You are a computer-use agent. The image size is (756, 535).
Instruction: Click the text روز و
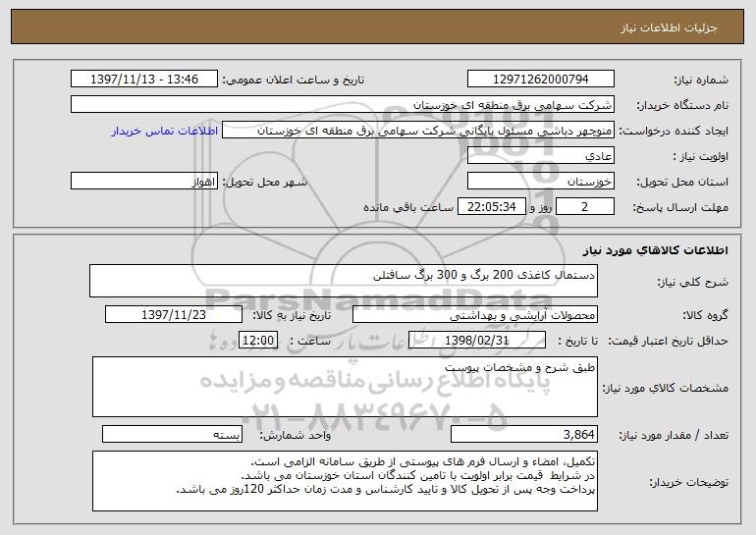coord(540,208)
